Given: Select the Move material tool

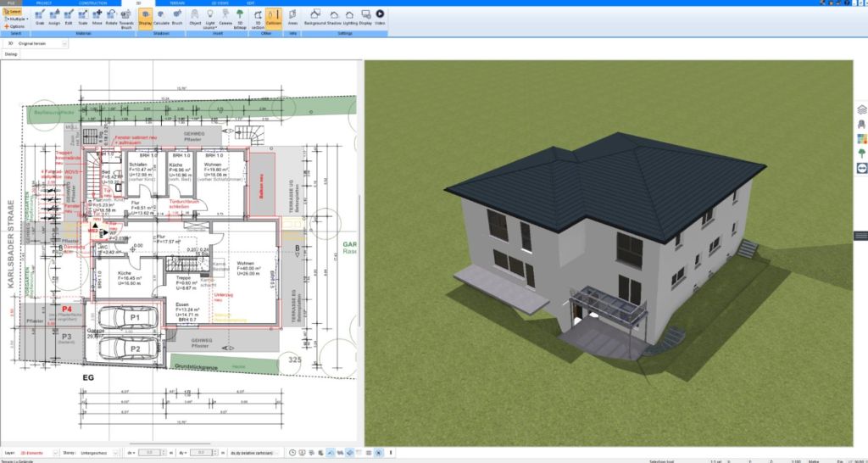Looking at the screenshot, I should coord(97,17).
